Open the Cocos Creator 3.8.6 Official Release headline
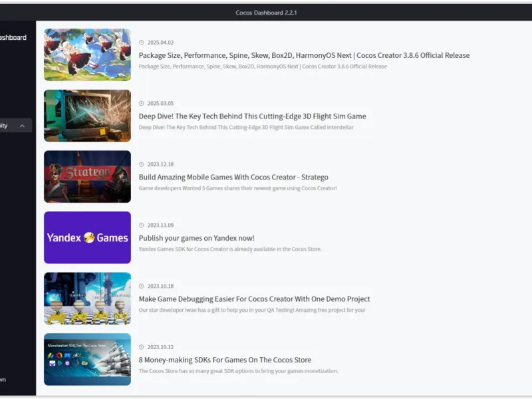 (304, 55)
